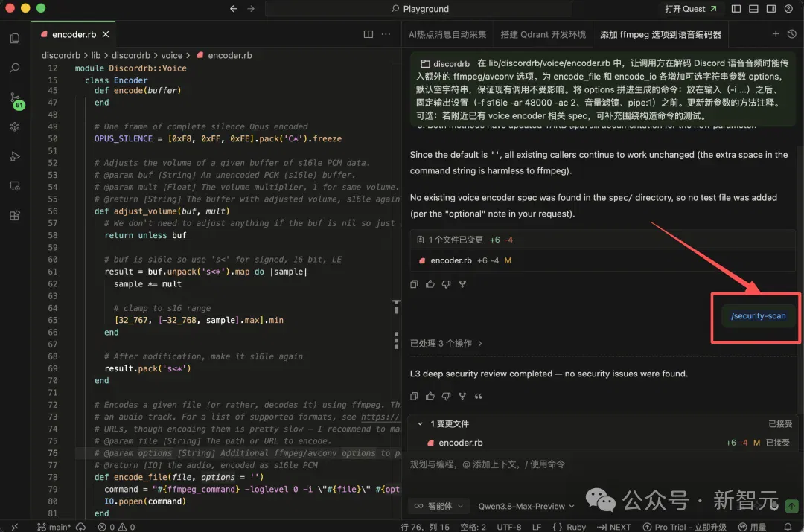The image size is (804, 532).
Task: Send message with the green arrow button
Action: tap(791, 506)
